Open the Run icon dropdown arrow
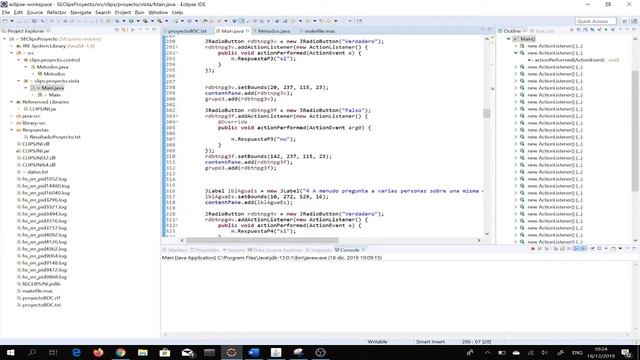The width and height of the screenshot is (640, 360). [x=138, y=21]
